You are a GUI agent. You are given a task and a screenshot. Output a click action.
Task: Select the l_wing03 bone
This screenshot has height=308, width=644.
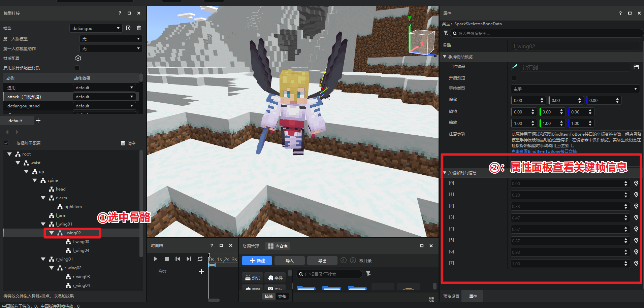click(x=81, y=241)
